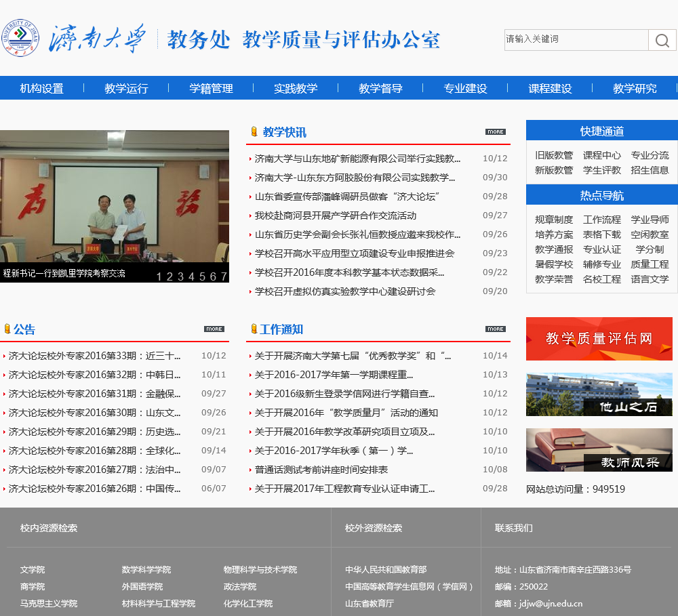Open 教学荣誉 in 热点导航
The height and width of the screenshot is (616, 678).
[x=554, y=279]
